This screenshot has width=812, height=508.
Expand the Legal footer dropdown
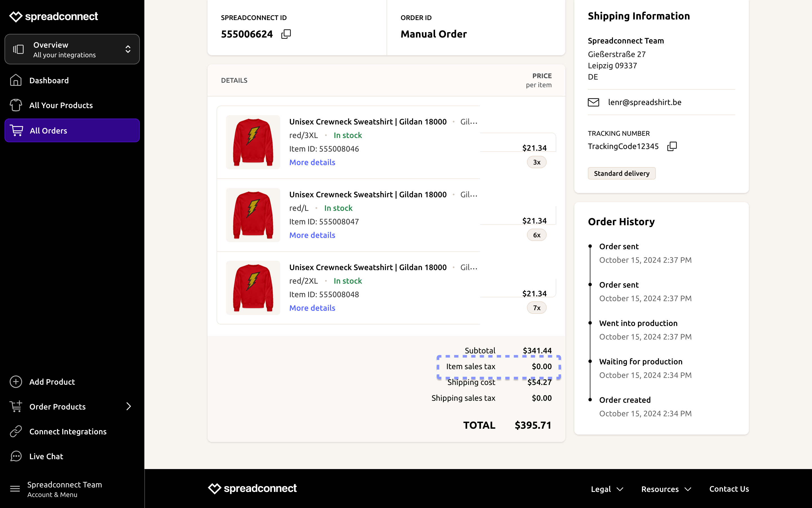point(607,489)
